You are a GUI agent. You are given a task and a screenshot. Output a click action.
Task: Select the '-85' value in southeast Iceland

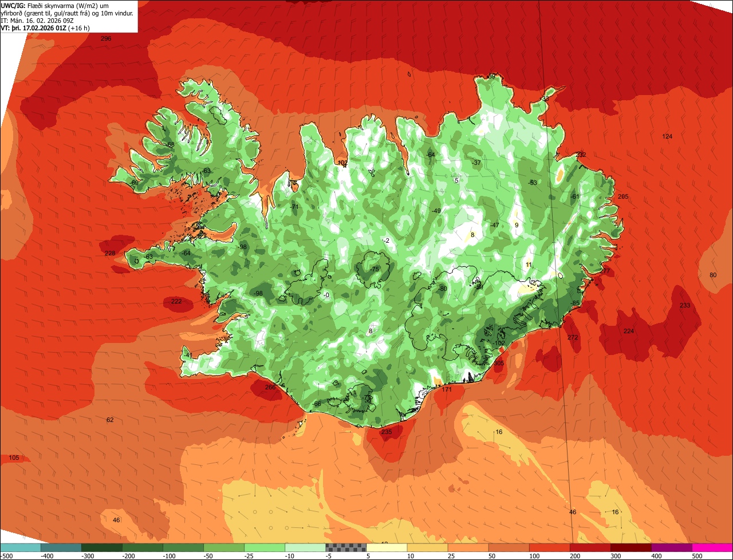576,303
